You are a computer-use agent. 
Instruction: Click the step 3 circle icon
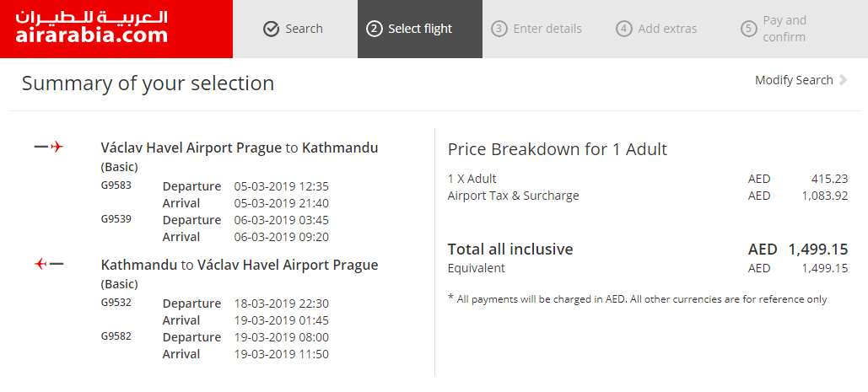point(499,29)
